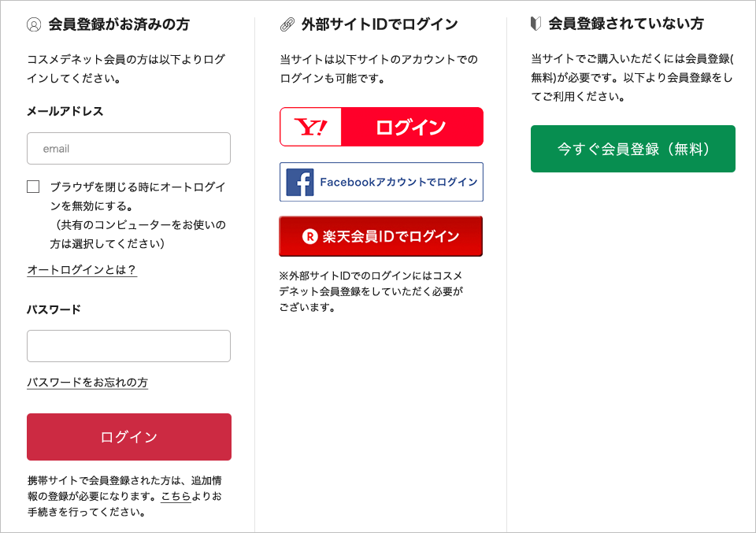Uncheck the shared computer auto-login option
Screen dimensions: 756x533
click(x=32, y=186)
